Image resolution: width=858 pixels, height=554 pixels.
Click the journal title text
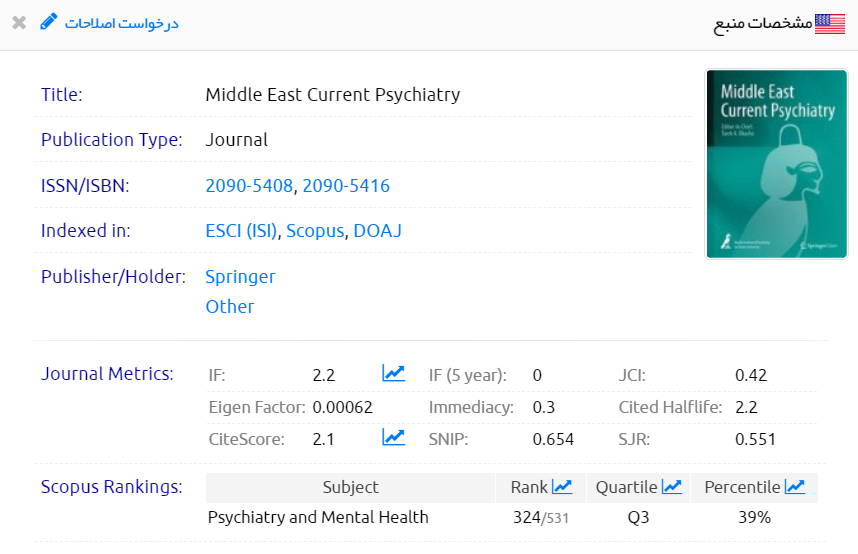(x=332, y=95)
